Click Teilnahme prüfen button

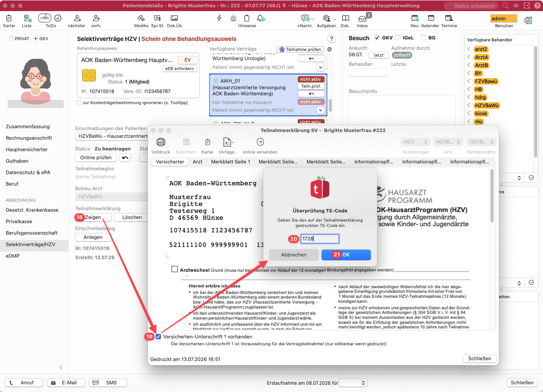coord(300,49)
